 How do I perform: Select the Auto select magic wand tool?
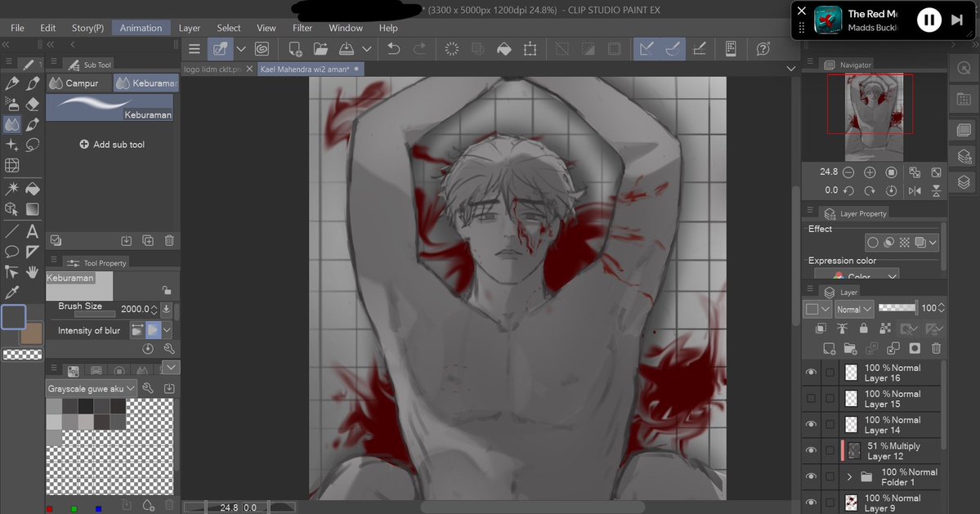tap(12, 188)
